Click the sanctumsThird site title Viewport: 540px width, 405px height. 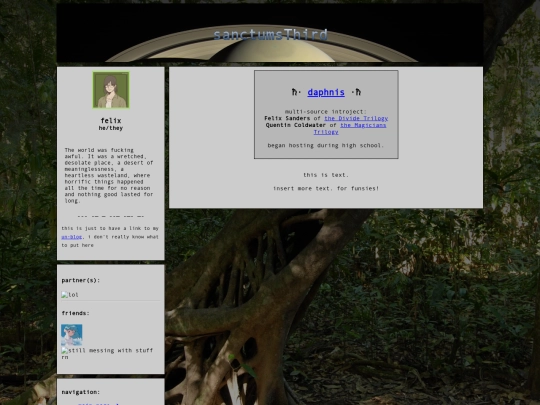click(x=270, y=35)
